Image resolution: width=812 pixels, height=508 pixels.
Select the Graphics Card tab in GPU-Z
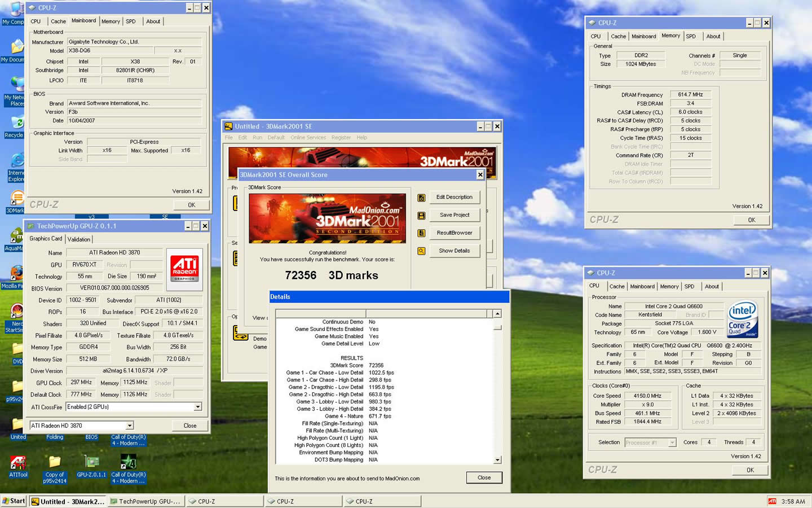coord(46,239)
